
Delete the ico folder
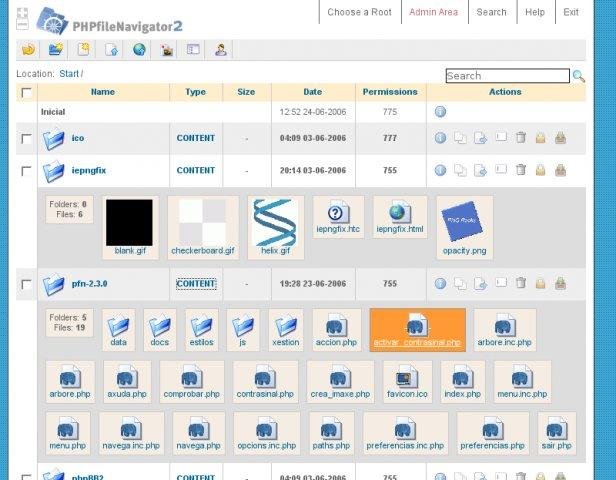(521, 137)
